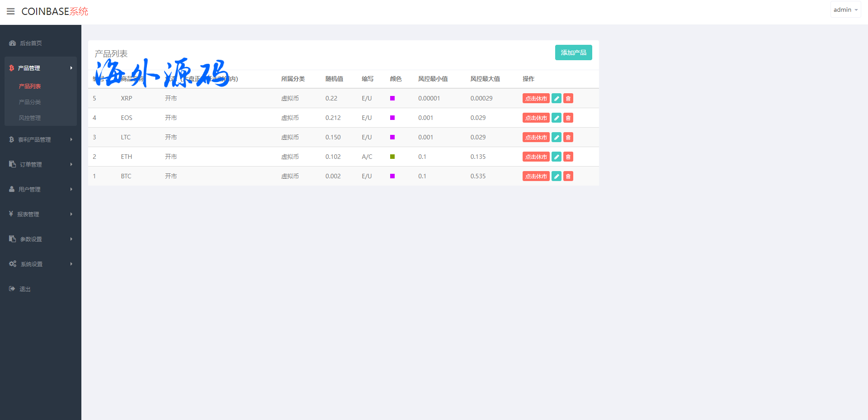Image resolution: width=868 pixels, height=420 pixels.
Task: Click the edit pencil icon for LTC
Action: tap(557, 137)
